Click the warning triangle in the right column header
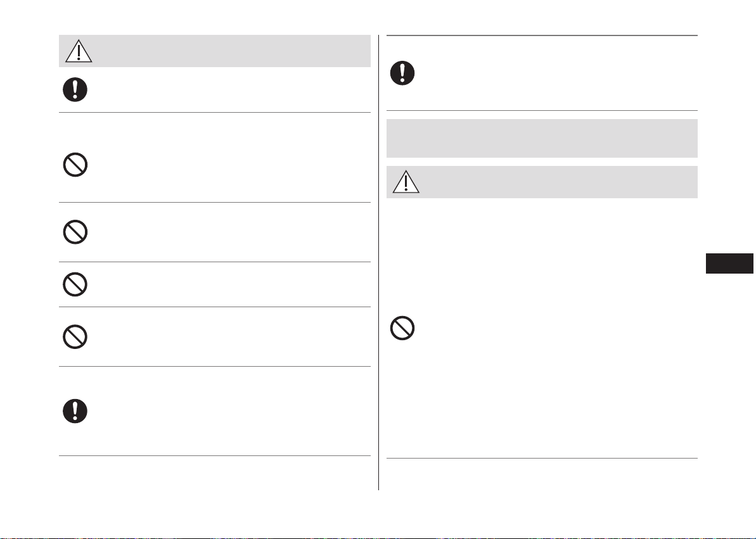Screen dimensions: 756x539 click(x=406, y=181)
